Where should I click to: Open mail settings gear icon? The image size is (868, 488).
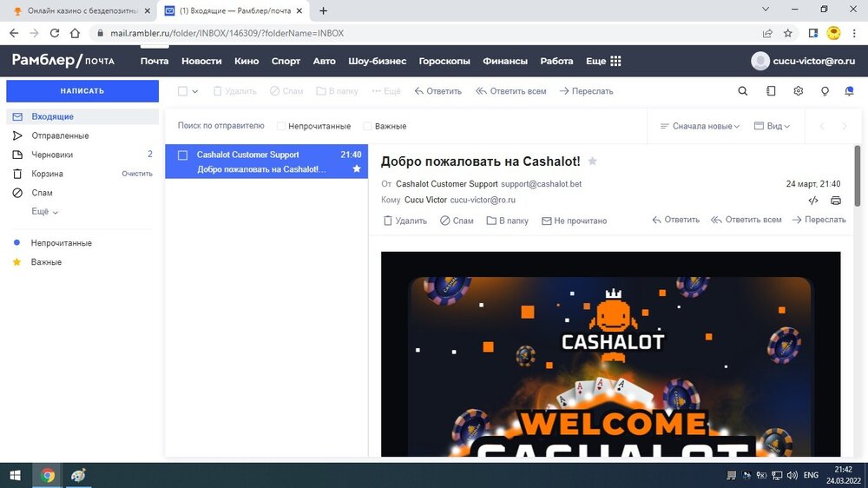tap(798, 91)
